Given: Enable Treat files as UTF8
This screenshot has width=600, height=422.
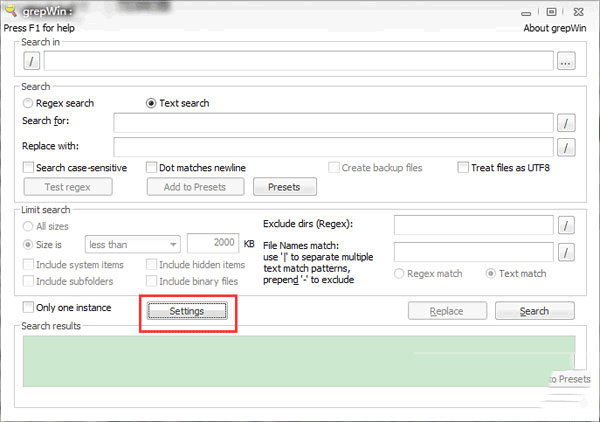Looking at the screenshot, I should (464, 168).
